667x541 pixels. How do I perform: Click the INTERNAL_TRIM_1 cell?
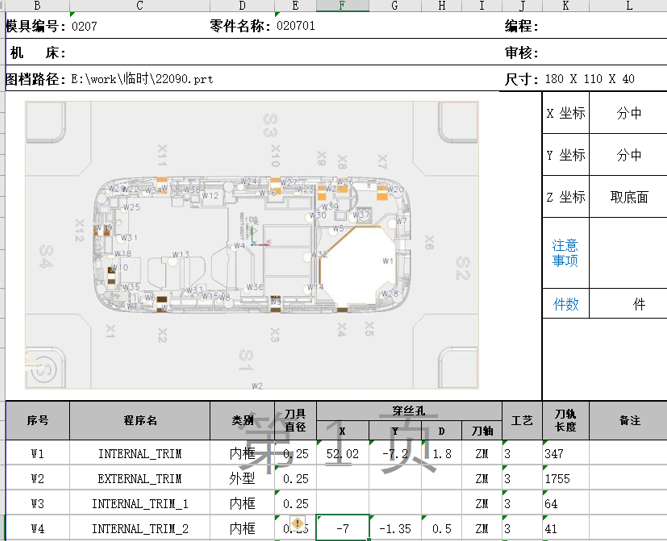click(140, 504)
